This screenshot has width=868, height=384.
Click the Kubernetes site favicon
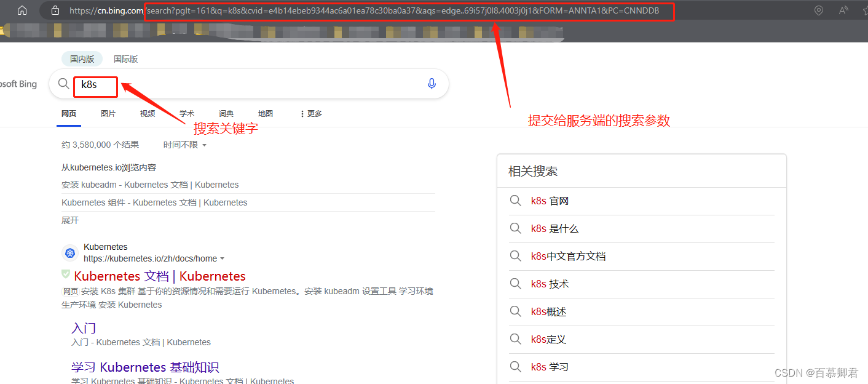(x=69, y=253)
